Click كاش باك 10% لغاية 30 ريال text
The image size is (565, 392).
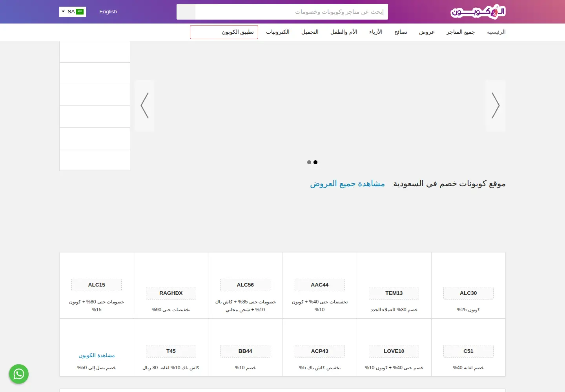[171, 368]
